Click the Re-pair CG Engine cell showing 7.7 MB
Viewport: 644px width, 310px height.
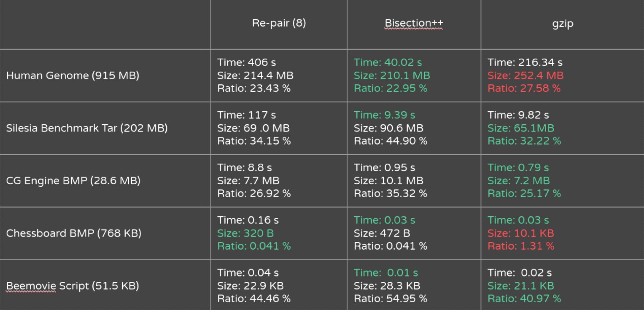(279, 181)
